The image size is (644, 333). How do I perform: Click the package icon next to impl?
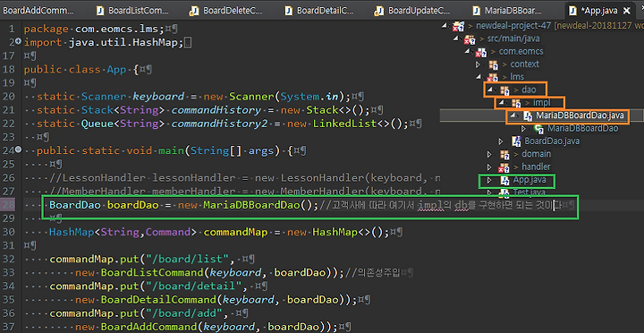tap(516, 103)
